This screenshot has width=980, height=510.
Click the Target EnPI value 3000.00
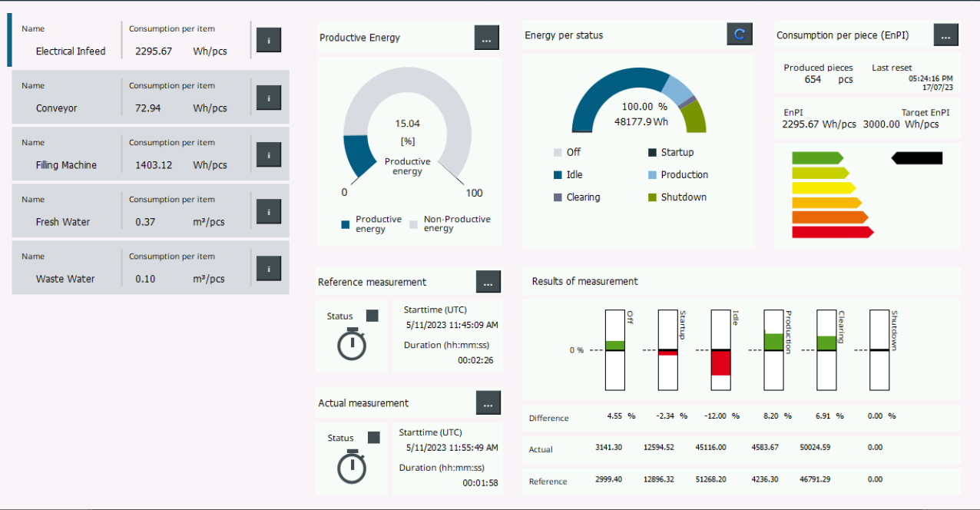click(882, 124)
